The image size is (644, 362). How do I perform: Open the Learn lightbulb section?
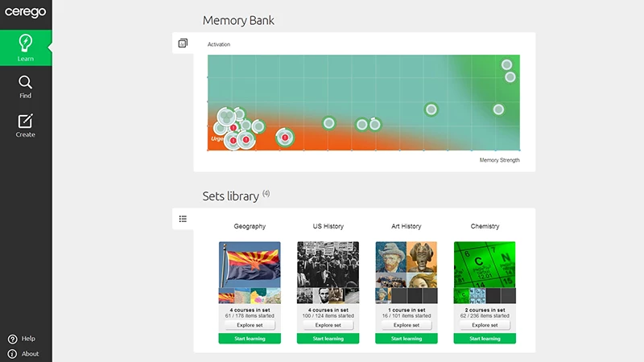(x=26, y=47)
